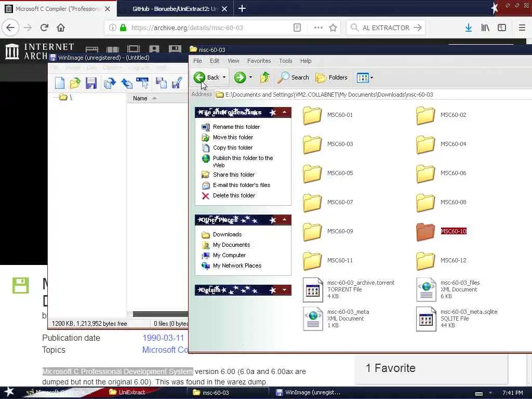Click the green Forward arrow in Explorer
Screen dimensions: 532x399
240,78
